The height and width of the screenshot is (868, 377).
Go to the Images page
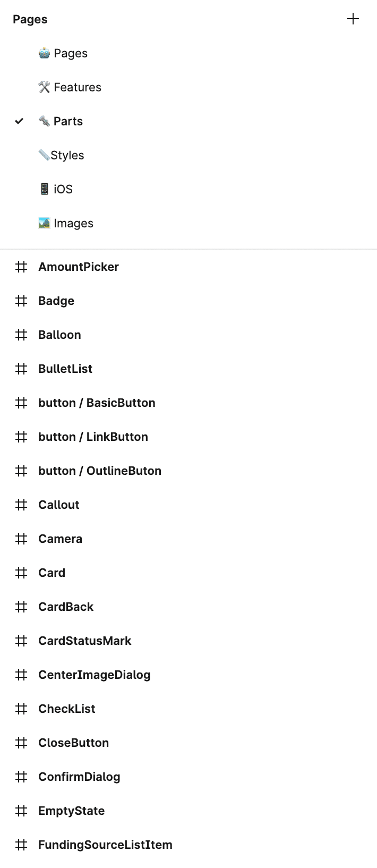point(66,223)
